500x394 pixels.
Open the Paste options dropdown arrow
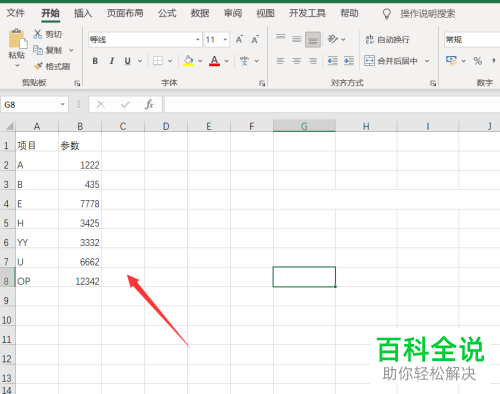(17, 66)
